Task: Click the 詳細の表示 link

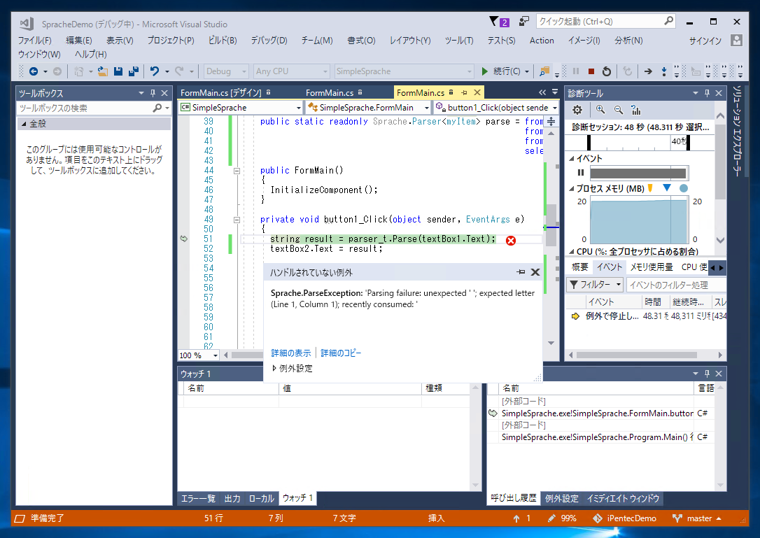Action: tap(291, 353)
